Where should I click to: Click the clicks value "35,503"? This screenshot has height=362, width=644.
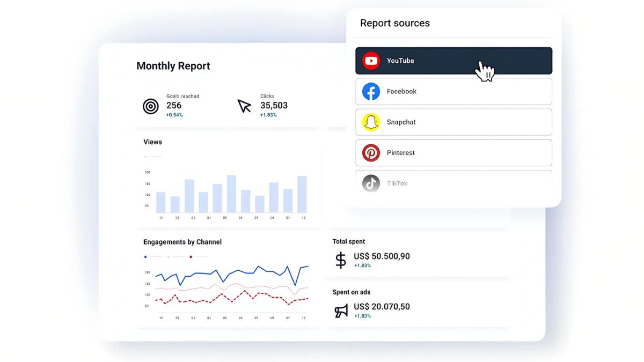click(x=274, y=106)
